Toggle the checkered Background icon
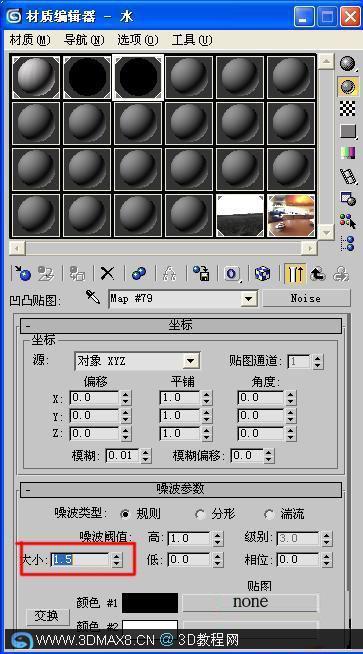This screenshot has height=654, width=363. [347, 108]
